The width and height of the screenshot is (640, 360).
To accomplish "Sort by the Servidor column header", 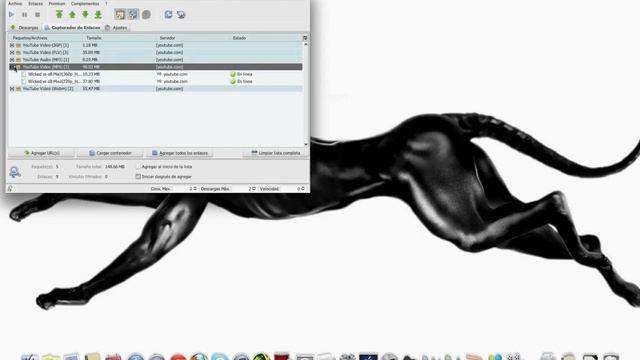I will pyautogui.click(x=193, y=38).
